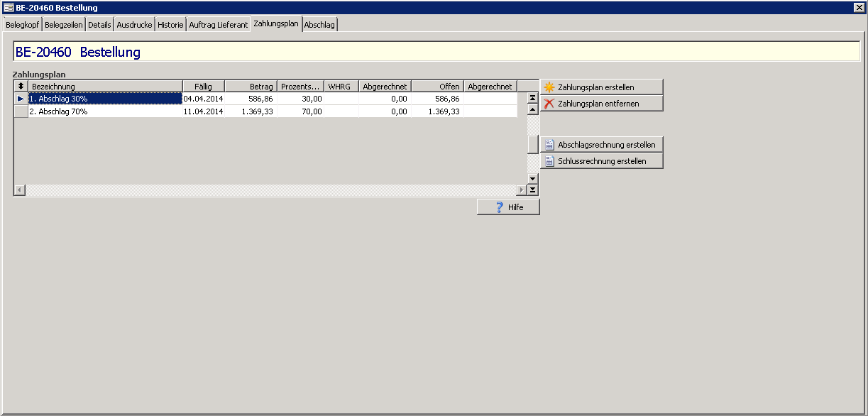This screenshot has width=868, height=416.
Task: Click horizontal scrollbar right arrow
Action: coord(521,190)
